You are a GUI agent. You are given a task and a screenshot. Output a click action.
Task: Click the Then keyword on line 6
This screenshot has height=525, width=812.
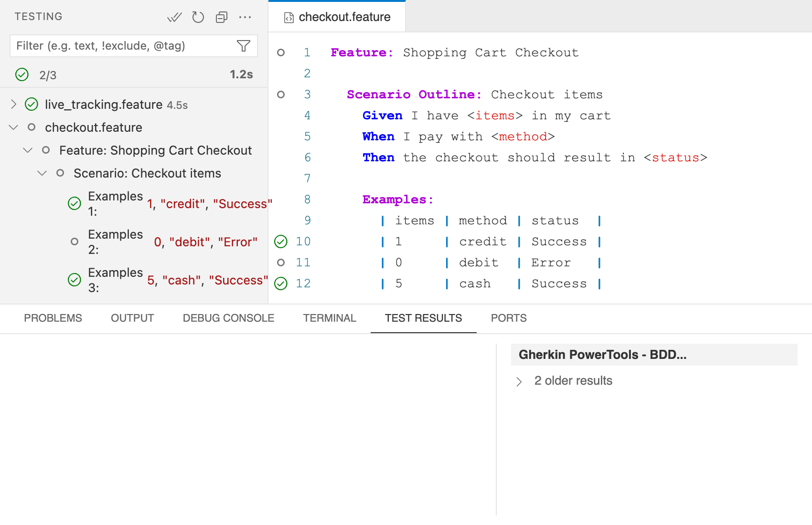379,157
